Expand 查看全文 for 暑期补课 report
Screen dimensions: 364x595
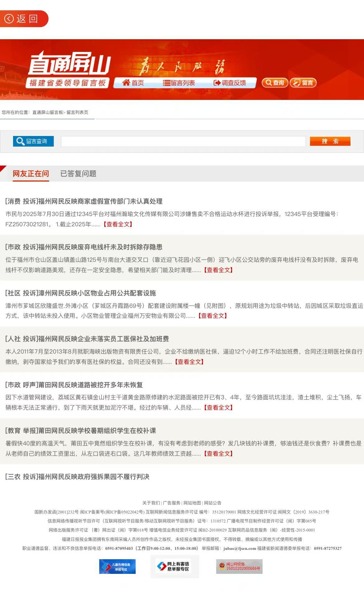[218, 454]
